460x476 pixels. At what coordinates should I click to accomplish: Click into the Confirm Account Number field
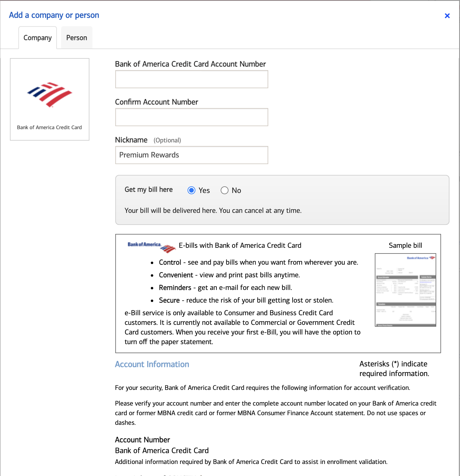click(x=191, y=117)
